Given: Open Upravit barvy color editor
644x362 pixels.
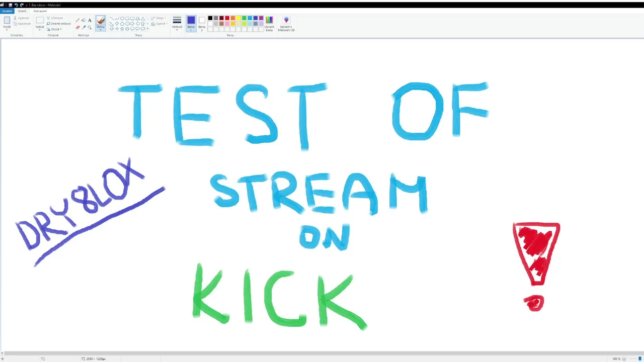Looking at the screenshot, I should coord(269,24).
